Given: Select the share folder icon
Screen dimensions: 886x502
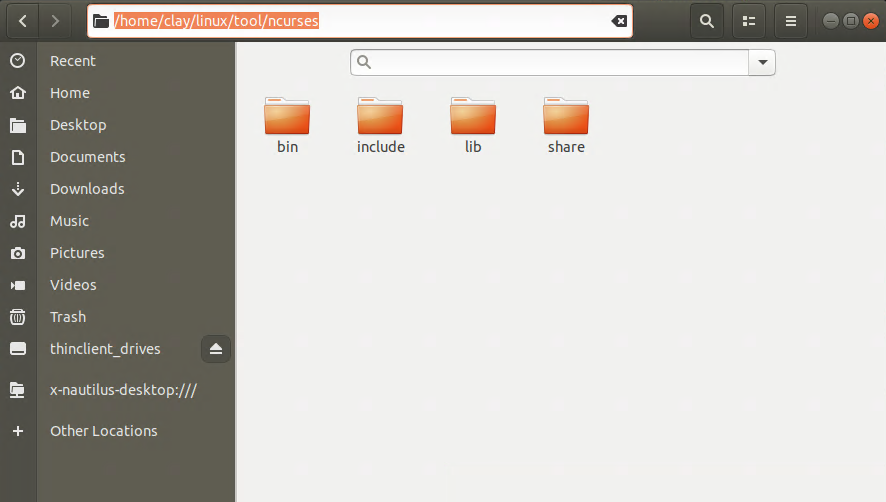Looking at the screenshot, I should click(x=566, y=116).
